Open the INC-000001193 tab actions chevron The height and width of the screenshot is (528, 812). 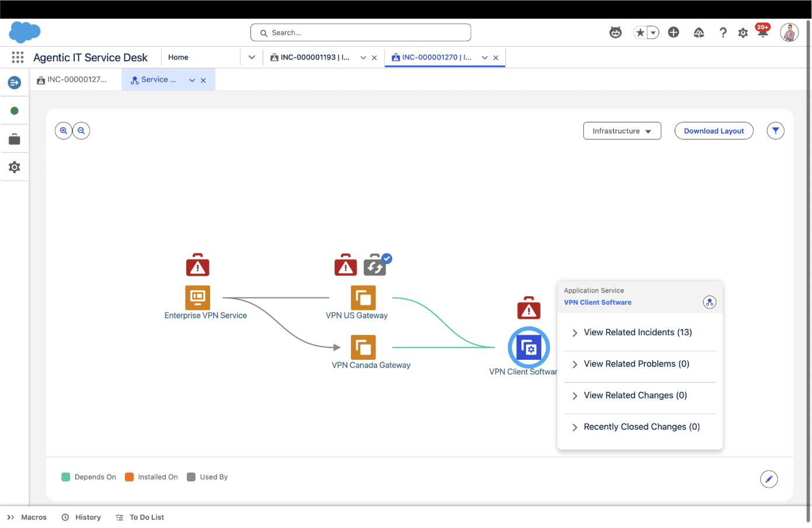(x=363, y=58)
